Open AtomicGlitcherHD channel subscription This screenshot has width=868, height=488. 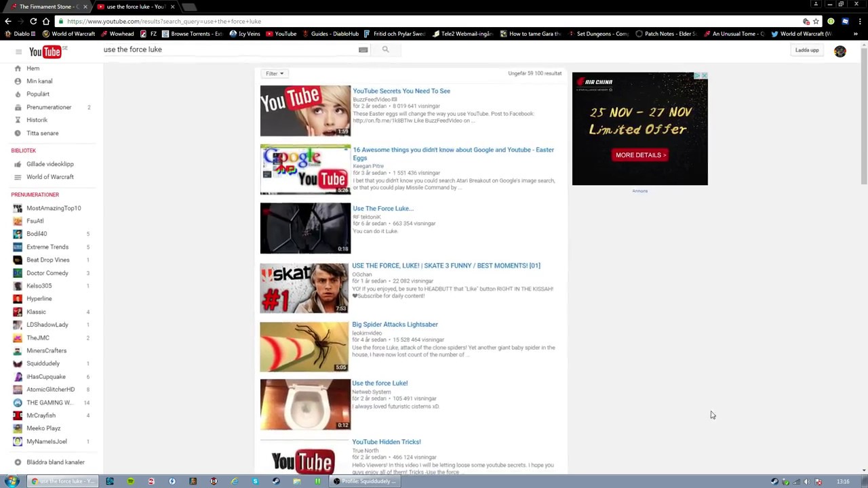pos(51,390)
